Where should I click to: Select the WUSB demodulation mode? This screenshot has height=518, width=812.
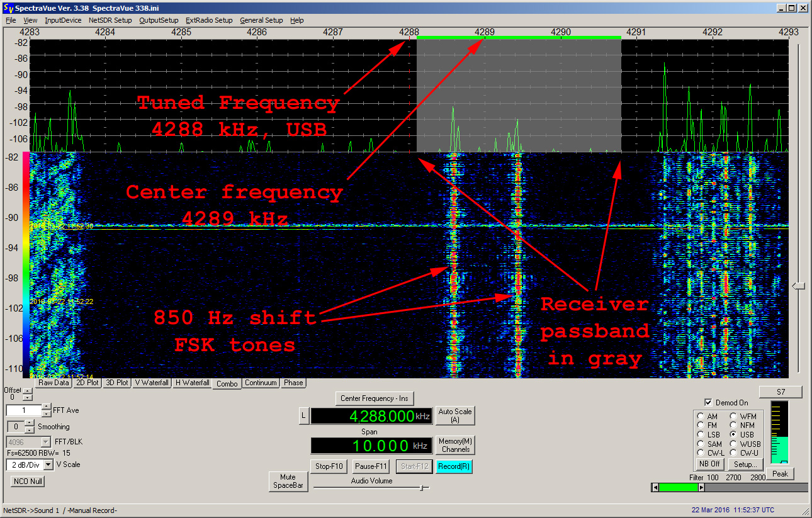[x=733, y=444]
